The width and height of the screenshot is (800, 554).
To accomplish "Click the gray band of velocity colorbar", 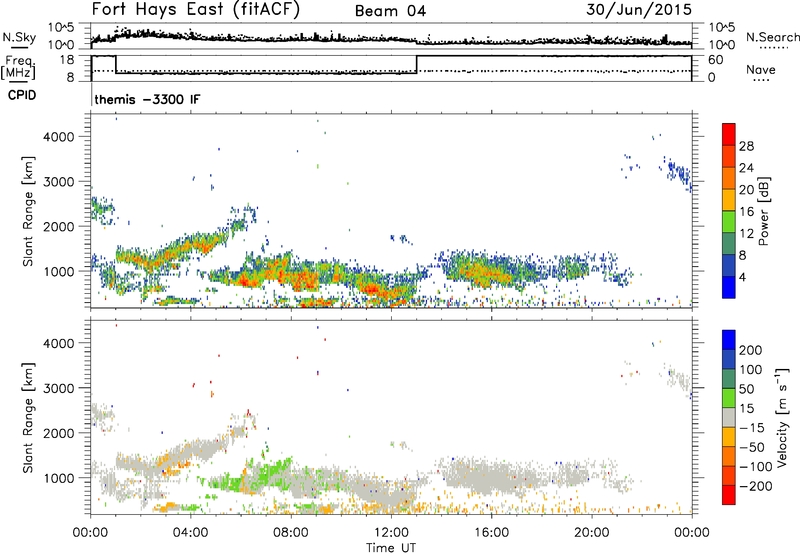I will click(729, 417).
